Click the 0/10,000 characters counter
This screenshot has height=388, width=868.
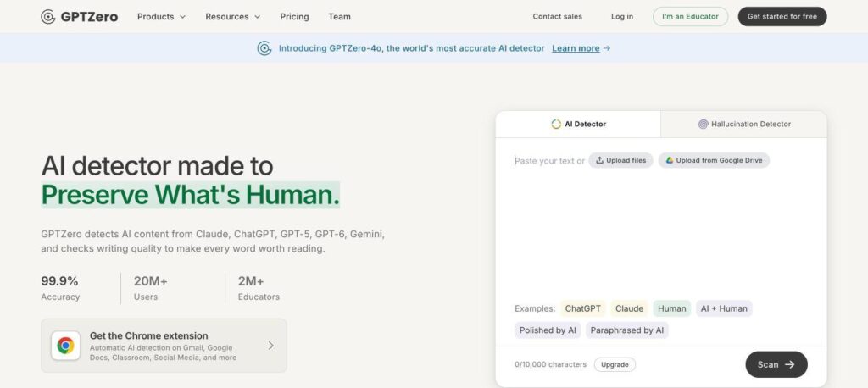point(551,365)
